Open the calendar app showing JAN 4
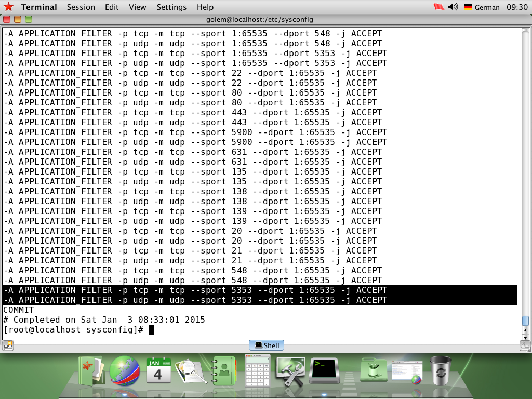Screen dimensions: 532x399 158,370
